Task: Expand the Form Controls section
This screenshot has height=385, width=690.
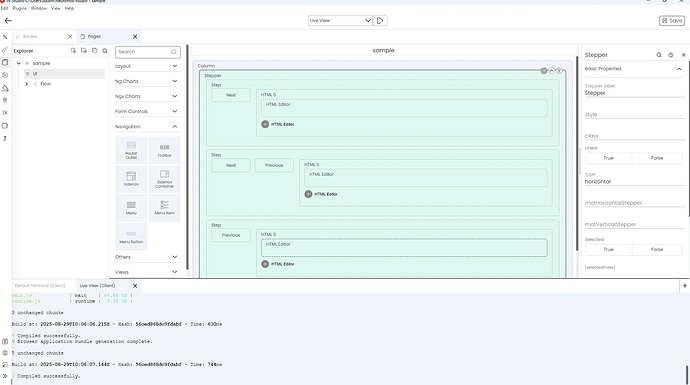Action: pyautogui.click(x=147, y=111)
